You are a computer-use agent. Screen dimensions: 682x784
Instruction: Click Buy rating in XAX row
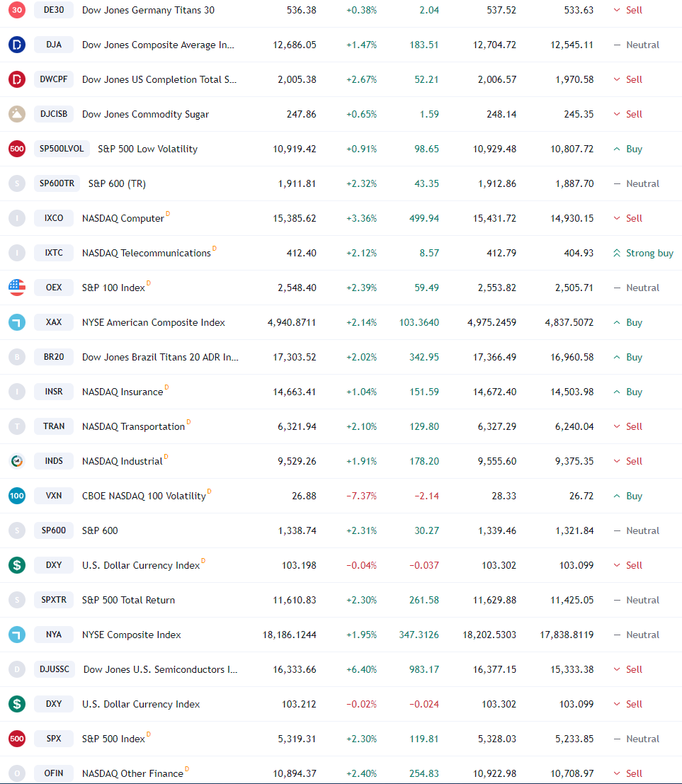point(628,322)
